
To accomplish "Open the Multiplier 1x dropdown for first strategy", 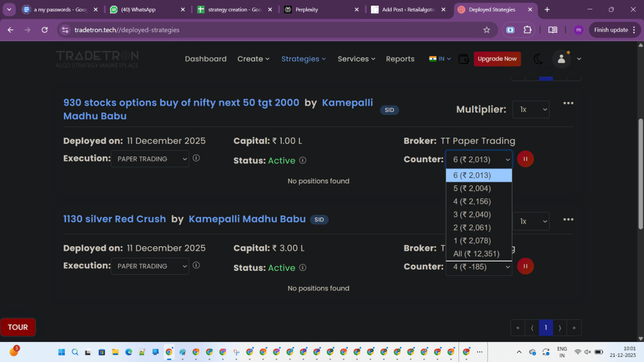I will point(531,109).
